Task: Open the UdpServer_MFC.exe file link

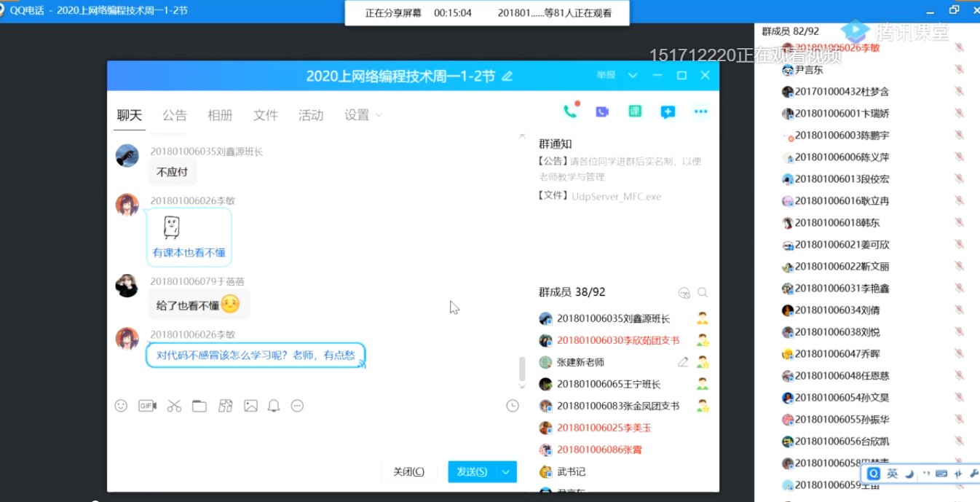Action: pyautogui.click(x=616, y=196)
